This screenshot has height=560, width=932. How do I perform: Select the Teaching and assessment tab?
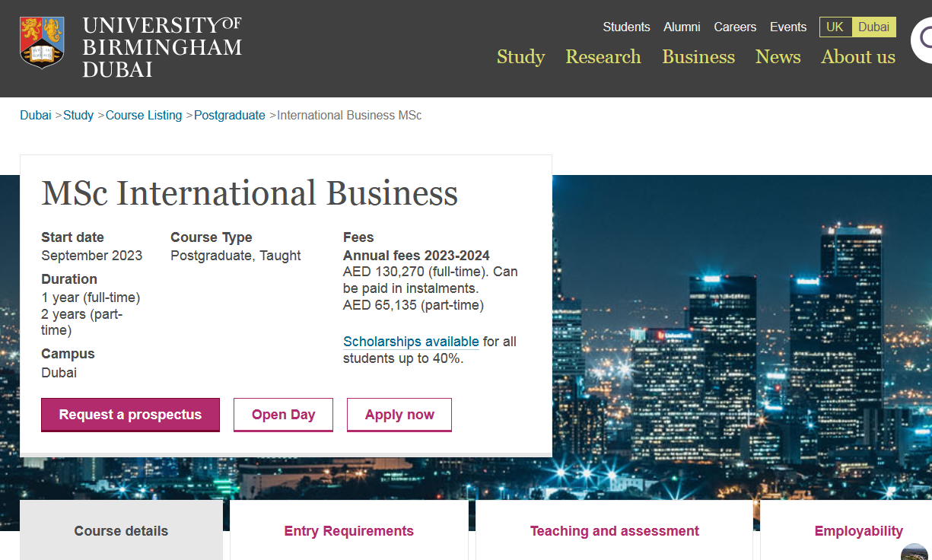[614, 531]
